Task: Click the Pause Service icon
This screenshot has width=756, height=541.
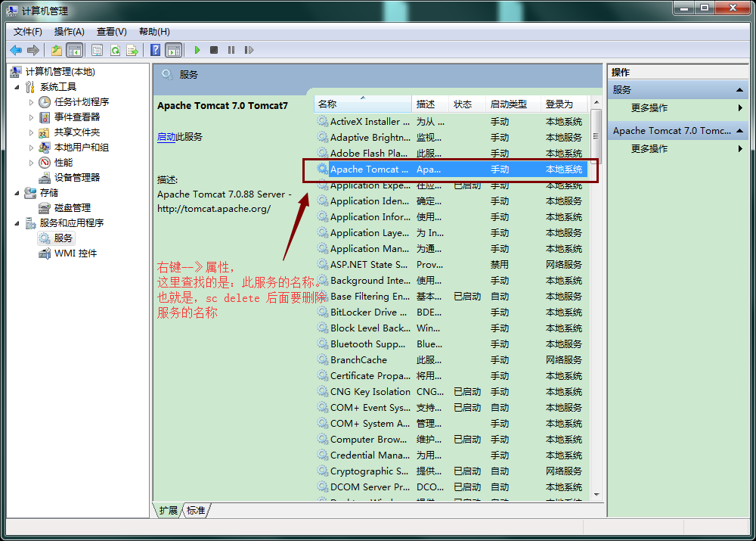Action: click(231, 50)
